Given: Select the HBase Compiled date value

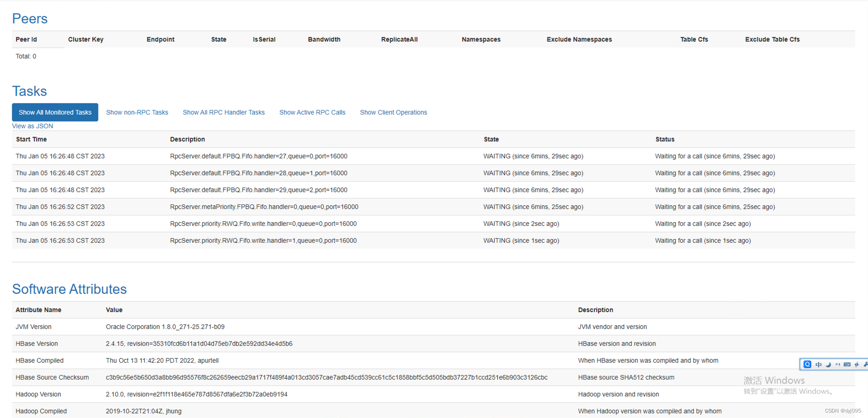Looking at the screenshot, I should [162, 361].
